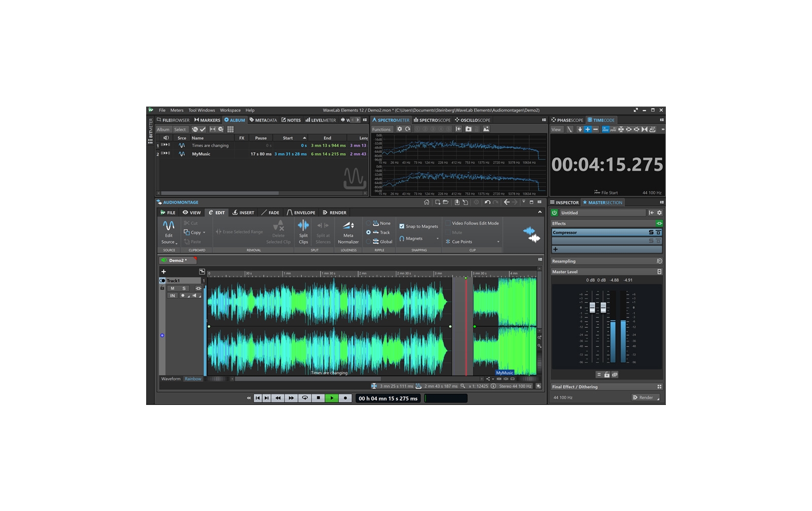The image size is (812, 511).
Task: Select the Track ripple radio button
Action: click(x=368, y=232)
